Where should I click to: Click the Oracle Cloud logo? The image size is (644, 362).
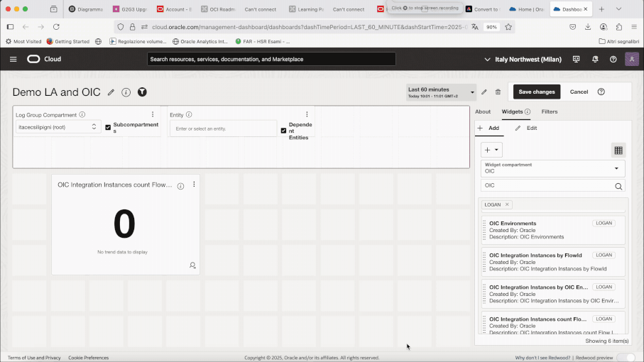point(44,59)
